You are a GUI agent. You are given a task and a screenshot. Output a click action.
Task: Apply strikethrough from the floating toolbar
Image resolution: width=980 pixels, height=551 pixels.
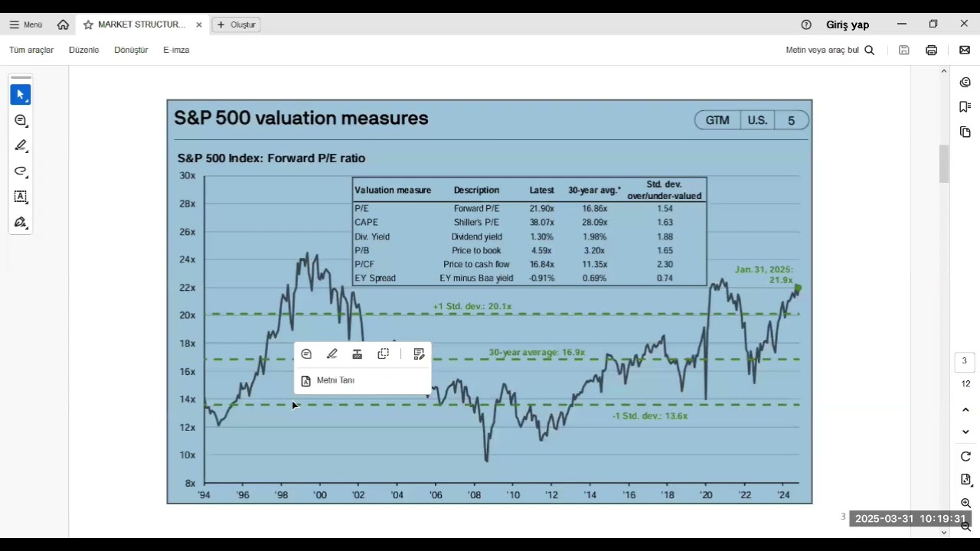pos(357,354)
